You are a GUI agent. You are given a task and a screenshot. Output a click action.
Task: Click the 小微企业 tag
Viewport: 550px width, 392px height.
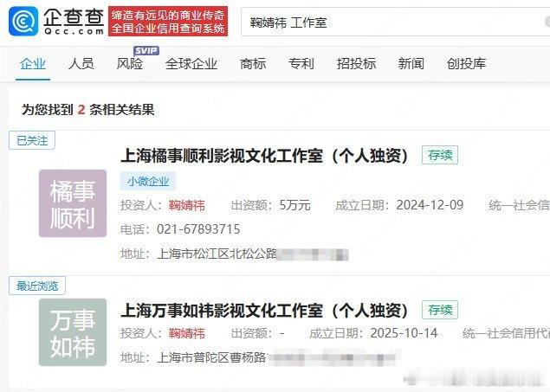click(148, 181)
